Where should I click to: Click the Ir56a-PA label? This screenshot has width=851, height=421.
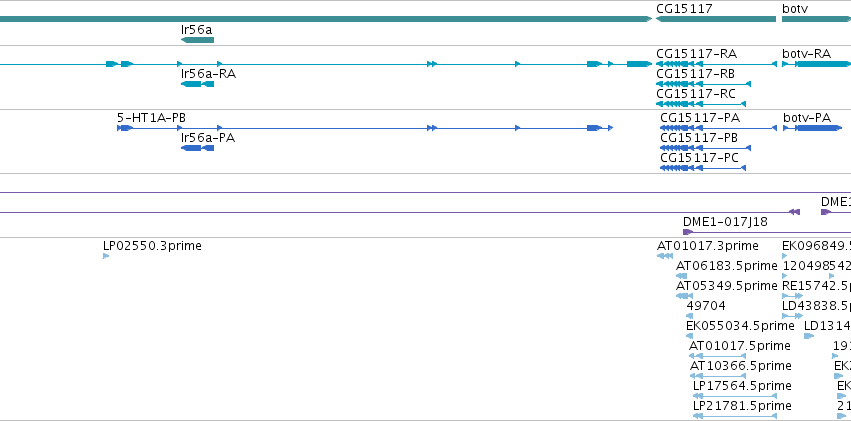pyautogui.click(x=208, y=138)
